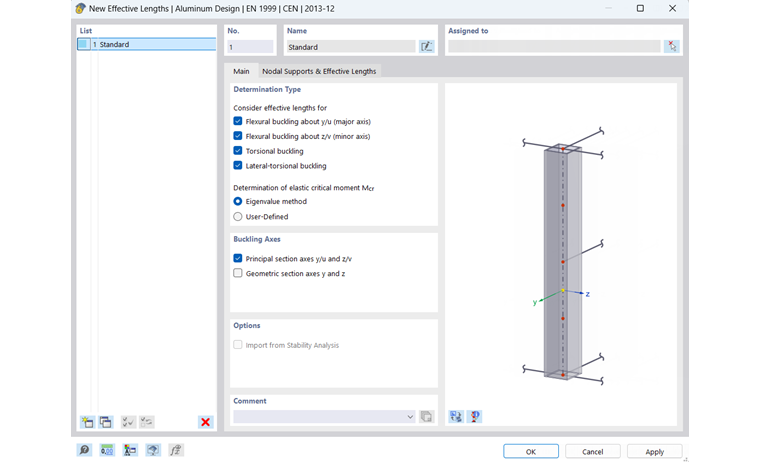Open the comment library icon
This screenshot has height=462, width=760.
point(427,416)
